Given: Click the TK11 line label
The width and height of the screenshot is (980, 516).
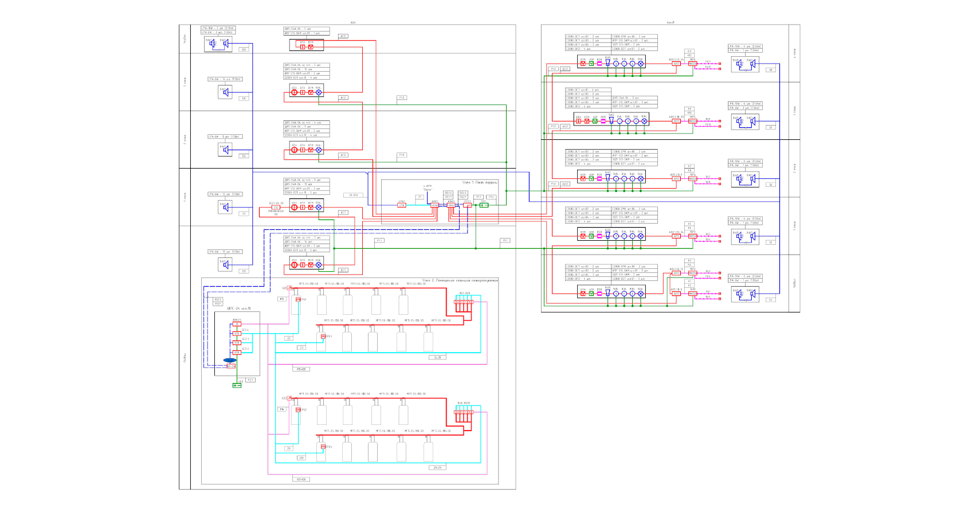Looking at the screenshot, I should tap(708, 61).
